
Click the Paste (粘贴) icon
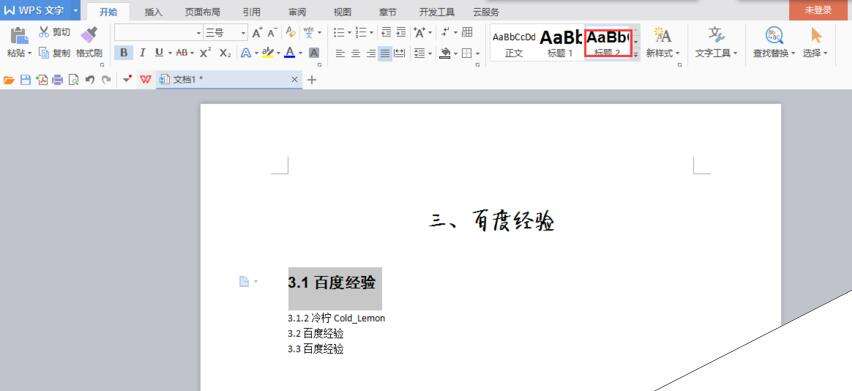pos(20,36)
